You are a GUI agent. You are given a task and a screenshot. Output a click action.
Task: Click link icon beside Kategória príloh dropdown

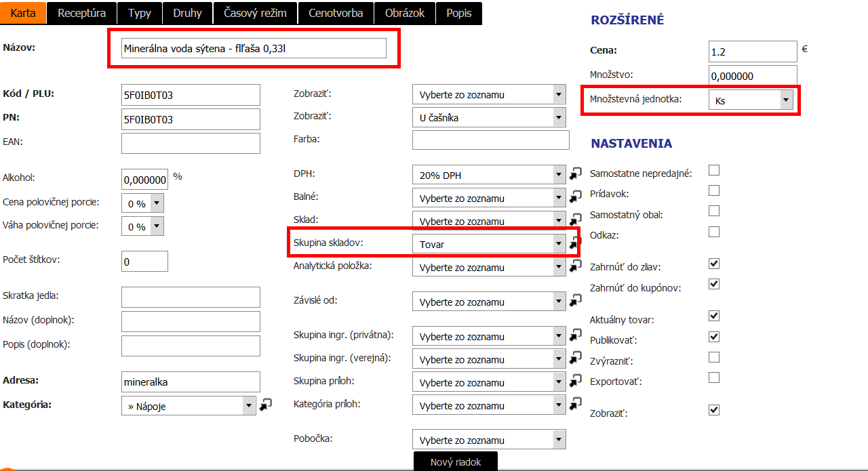[576, 405]
